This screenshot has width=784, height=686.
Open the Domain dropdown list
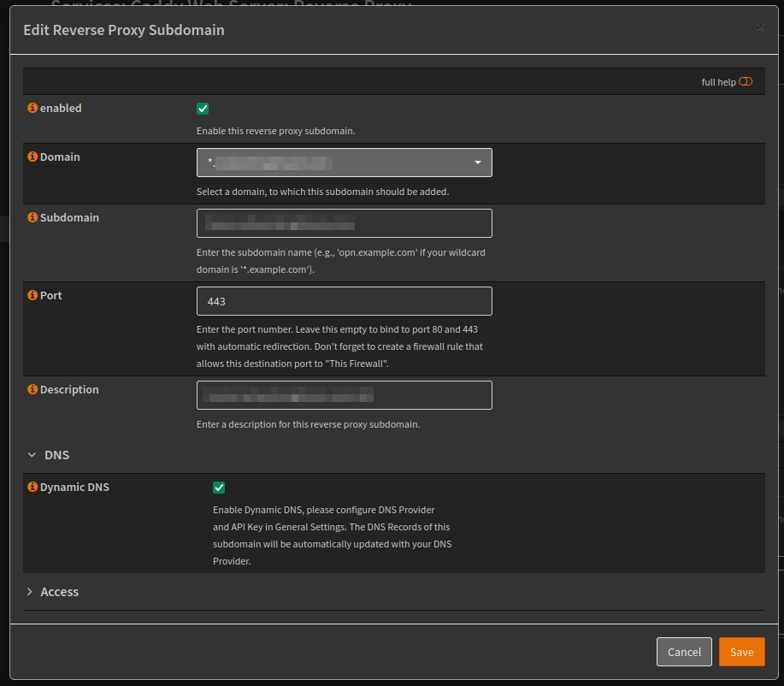point(344,163)
